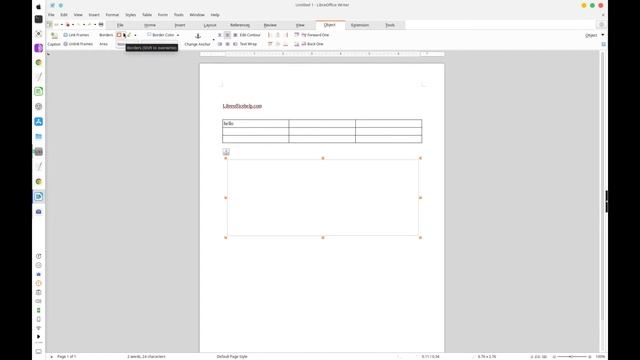Click the LibreOfficehelp.com hyperlink

pos(242,106)
